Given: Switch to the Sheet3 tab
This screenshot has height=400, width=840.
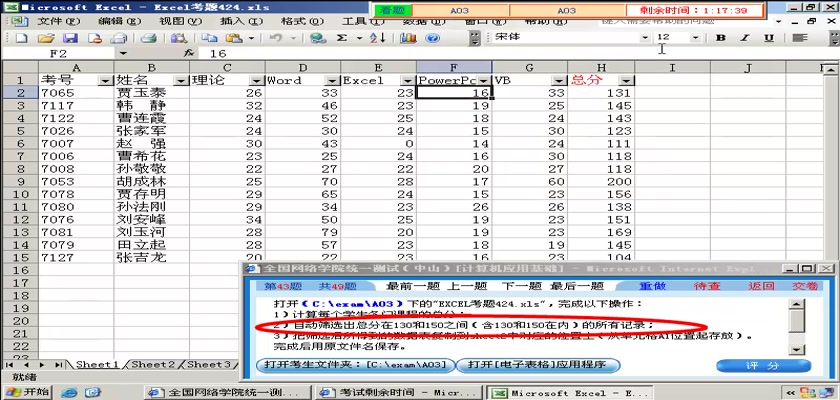Looking at the screenshot, I should pyautogui.click(x=209, y=364).
